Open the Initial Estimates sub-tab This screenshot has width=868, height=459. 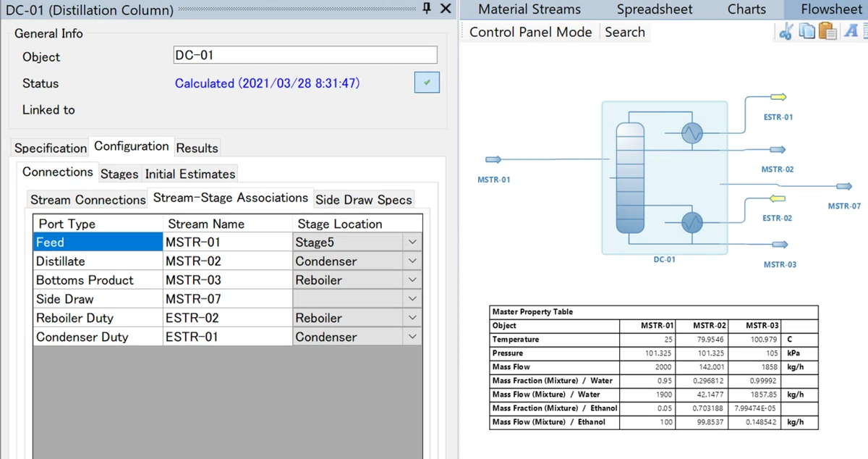190,174
